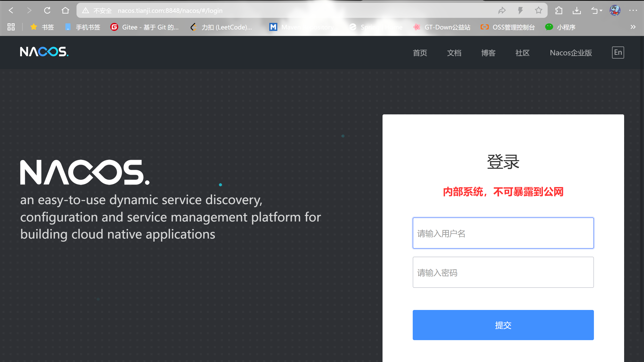Open the 博客 nav menu item

click(488, 53)
